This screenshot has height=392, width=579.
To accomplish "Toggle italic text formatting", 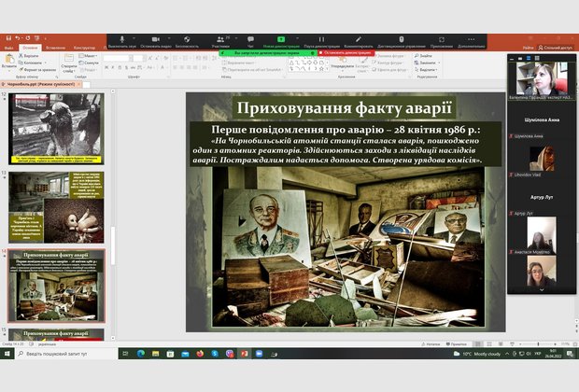I will (x=114, y=67).
